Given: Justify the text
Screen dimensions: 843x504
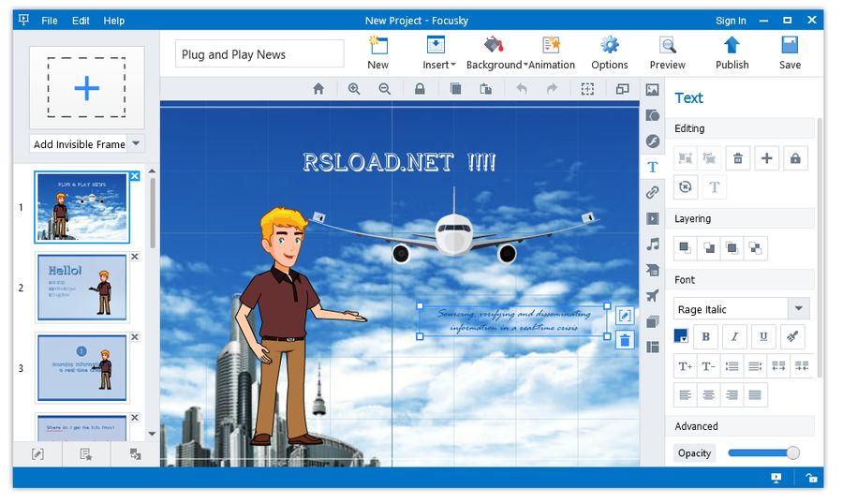Looking at the screenshot, I should tap(755, 395).
